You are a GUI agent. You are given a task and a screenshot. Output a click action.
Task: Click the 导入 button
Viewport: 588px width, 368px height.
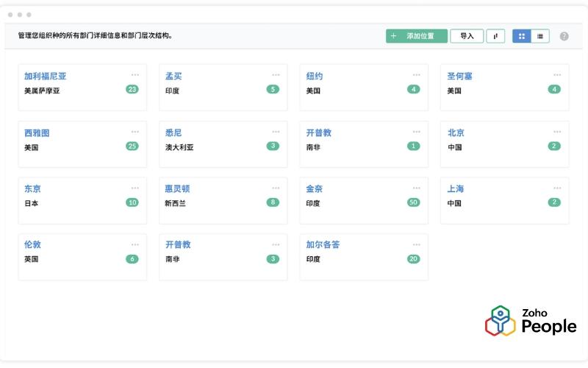[467, 36]
